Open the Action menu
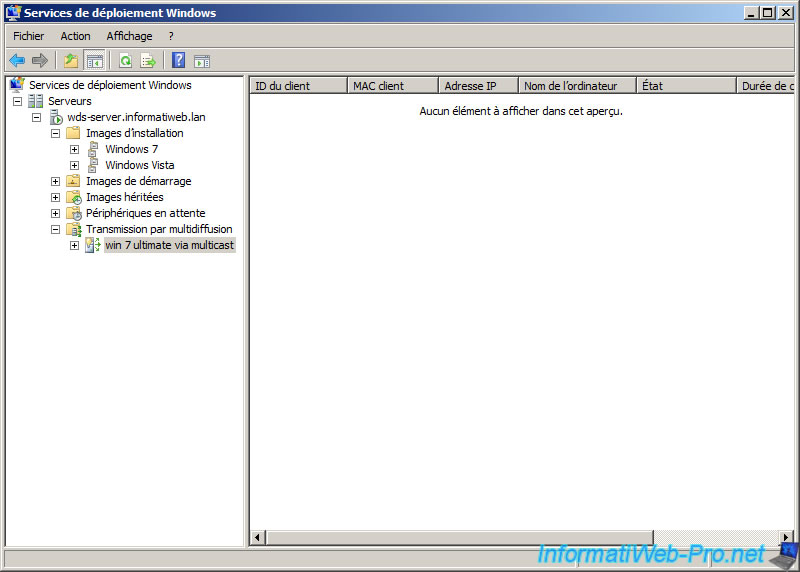Image resolution: width=800 pixels, height=572 pixels. pos(76,36)
